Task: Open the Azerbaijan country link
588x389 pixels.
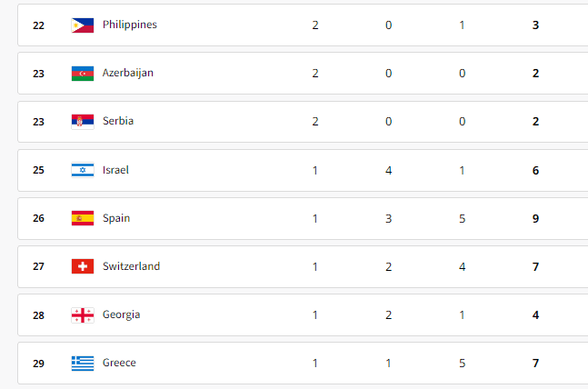Action: click(128, 73)
